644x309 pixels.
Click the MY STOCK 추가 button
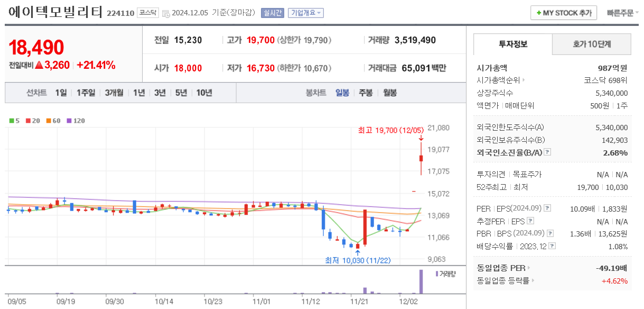tap(563, 13)
